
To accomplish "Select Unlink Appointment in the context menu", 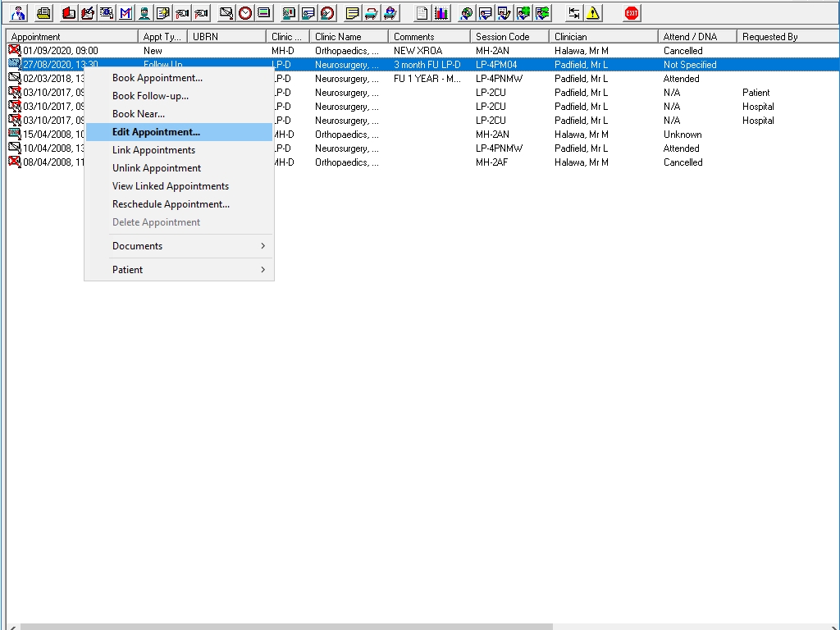I will (x=179, y=167).
